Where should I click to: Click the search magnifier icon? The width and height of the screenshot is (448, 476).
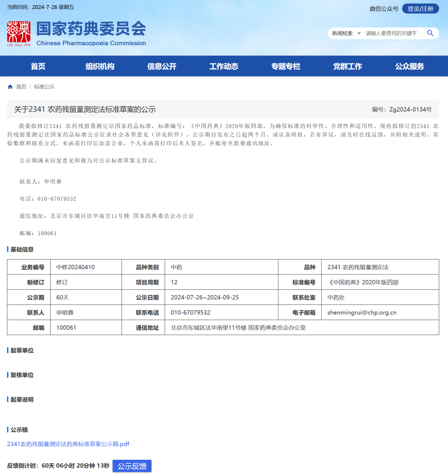click(x=430, y=33)
